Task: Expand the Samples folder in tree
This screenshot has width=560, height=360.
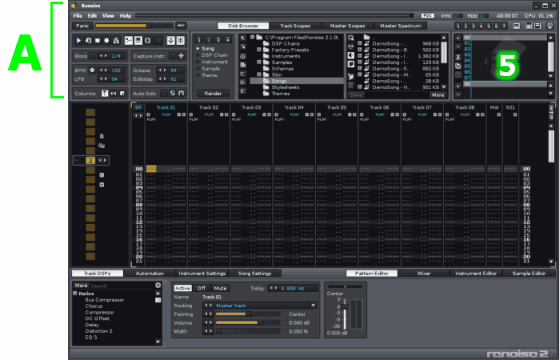Action: (x=259, y=62)
